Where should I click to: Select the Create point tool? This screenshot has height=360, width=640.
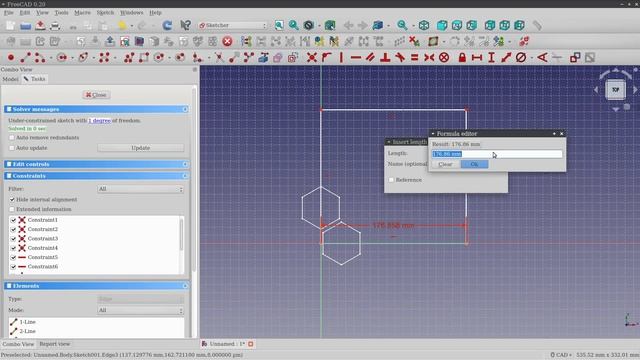(11, 58)
